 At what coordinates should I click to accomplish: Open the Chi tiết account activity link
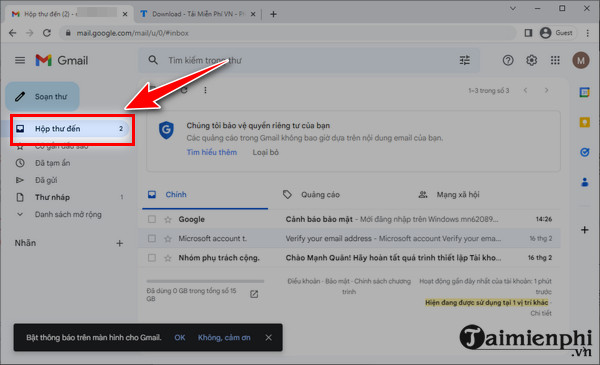pos(541,313)
